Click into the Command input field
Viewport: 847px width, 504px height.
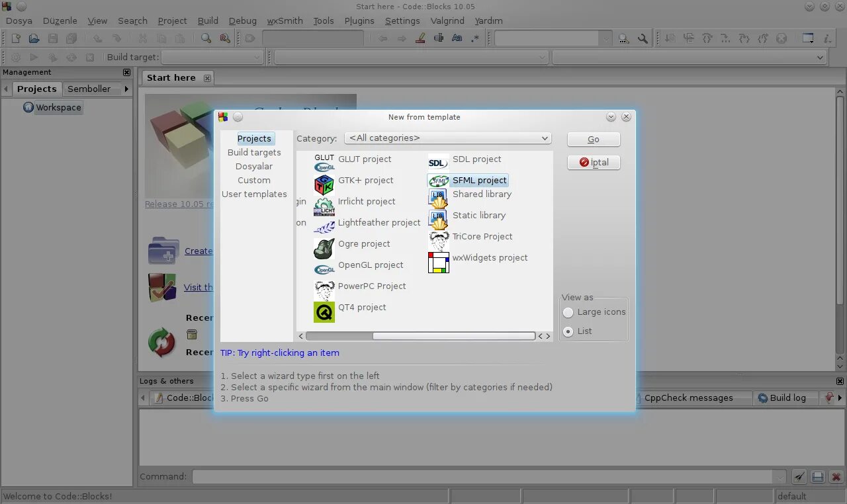482,477
